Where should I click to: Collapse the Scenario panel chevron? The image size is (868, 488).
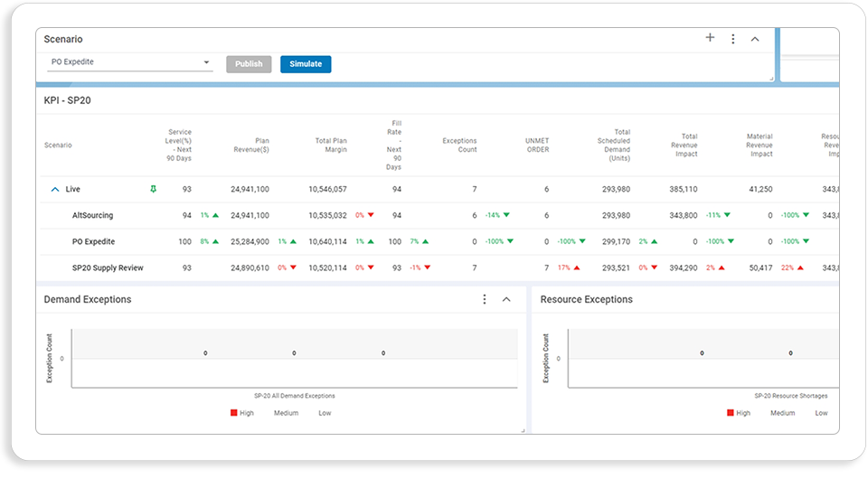(754, 39)
